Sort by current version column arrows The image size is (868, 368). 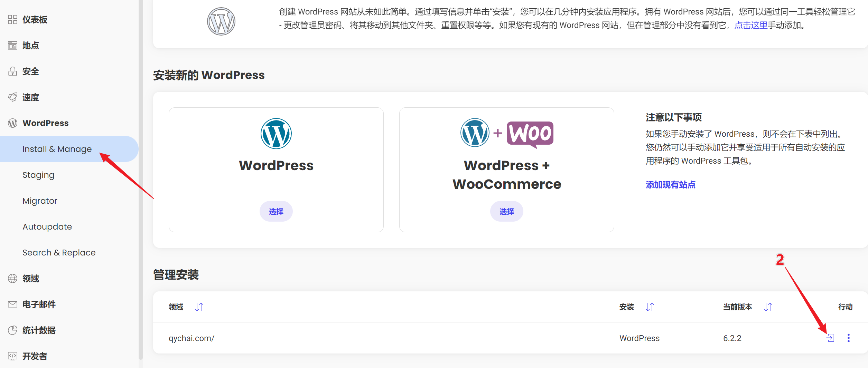768,307
